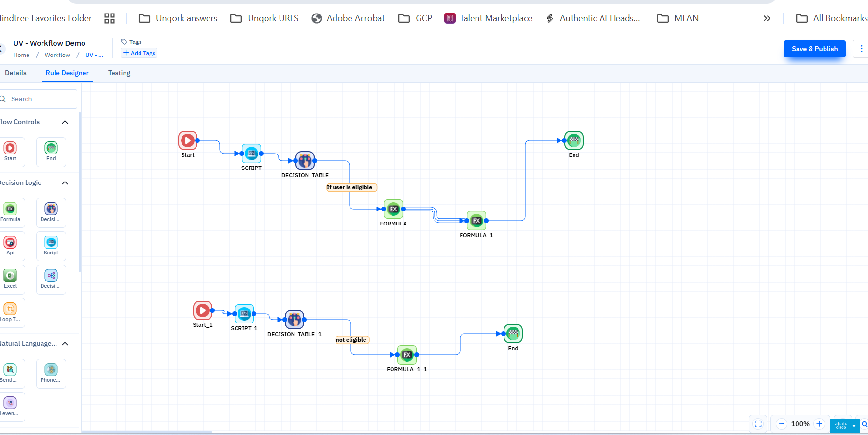This screenshot has height=435, width=868.
Task: Open the Adobe Acrobat bookmark
Action: click(x=348, y=18)
